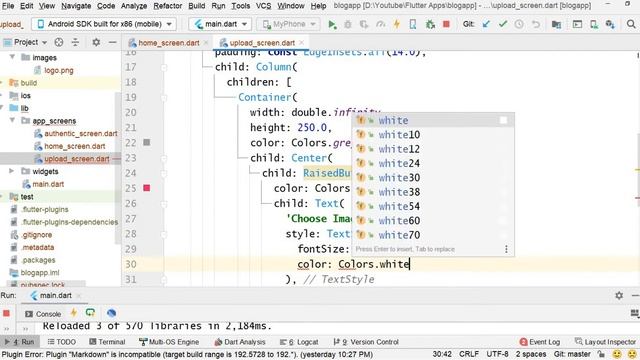The width and height of the screenshot is (640, 360).
Task: Toggle code fold marker on line 17
Action: 164,67
